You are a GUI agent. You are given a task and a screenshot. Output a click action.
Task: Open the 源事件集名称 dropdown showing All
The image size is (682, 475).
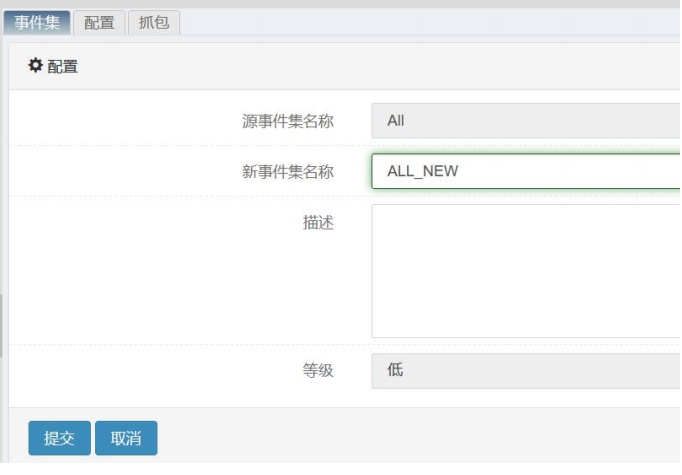(526, 120)
